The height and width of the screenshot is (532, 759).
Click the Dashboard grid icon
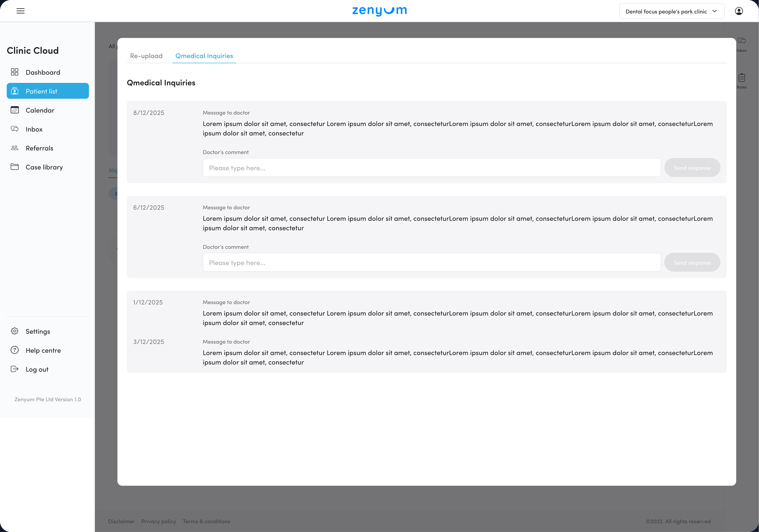click(x=15, y=72)
